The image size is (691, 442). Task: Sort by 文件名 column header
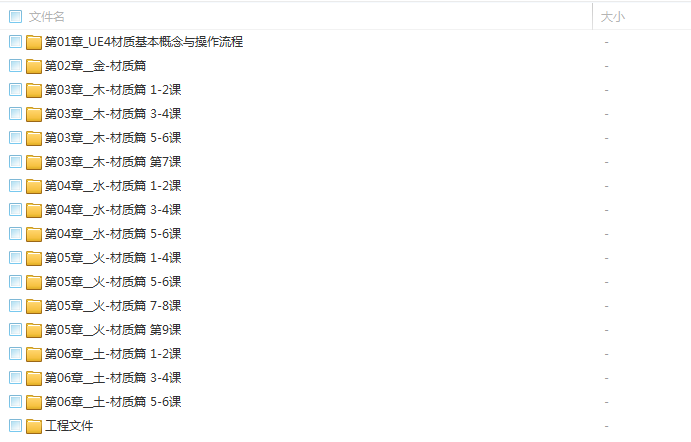[x=47, y=17]
